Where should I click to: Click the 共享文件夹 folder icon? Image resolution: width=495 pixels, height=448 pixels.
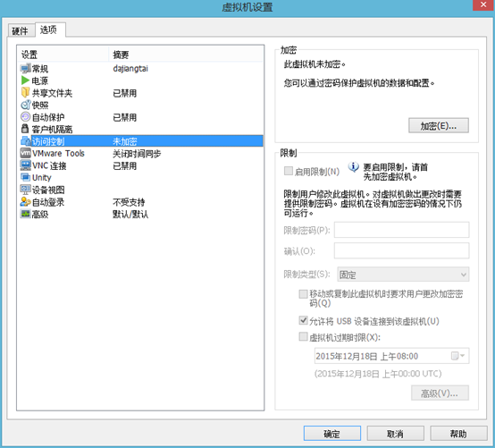[25, 93]
